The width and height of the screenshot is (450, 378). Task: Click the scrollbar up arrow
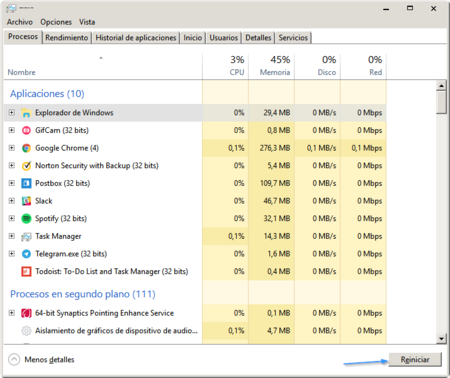pos(441,86)
